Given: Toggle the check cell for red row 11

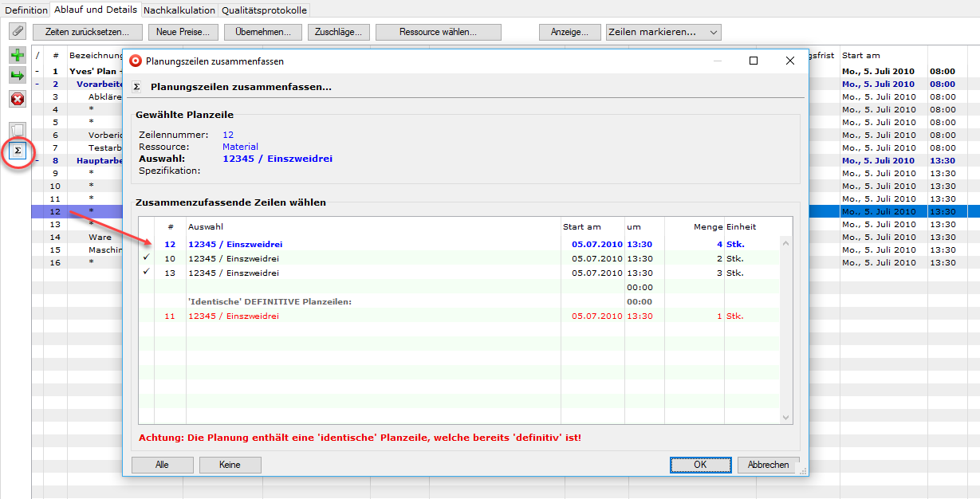Looking at the screenshot, I should point(146,316).
